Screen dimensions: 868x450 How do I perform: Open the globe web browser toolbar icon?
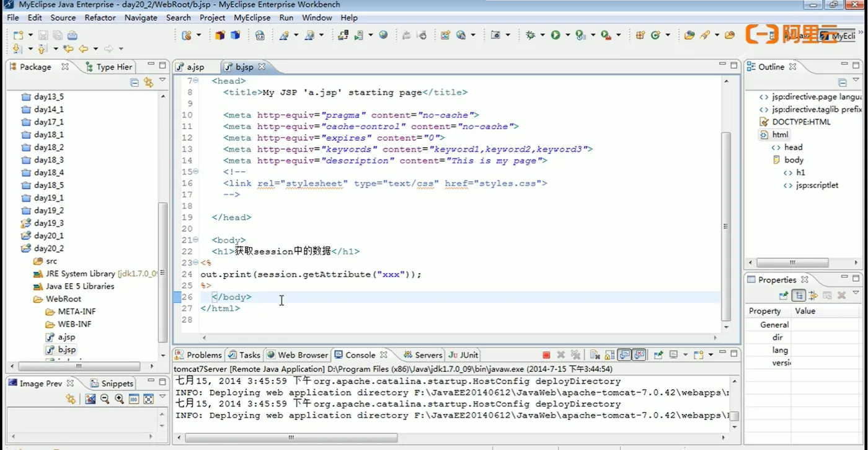(x=383, y=35)
